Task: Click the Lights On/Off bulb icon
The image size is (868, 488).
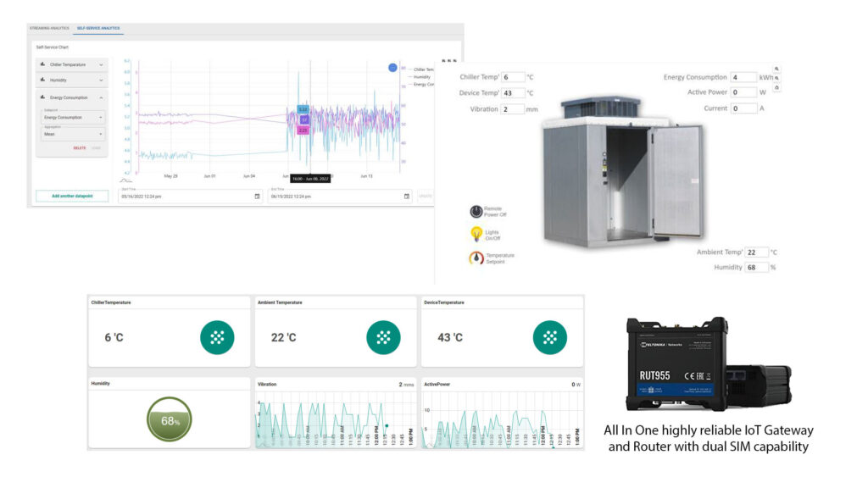Action: click(x=476, y=234)
